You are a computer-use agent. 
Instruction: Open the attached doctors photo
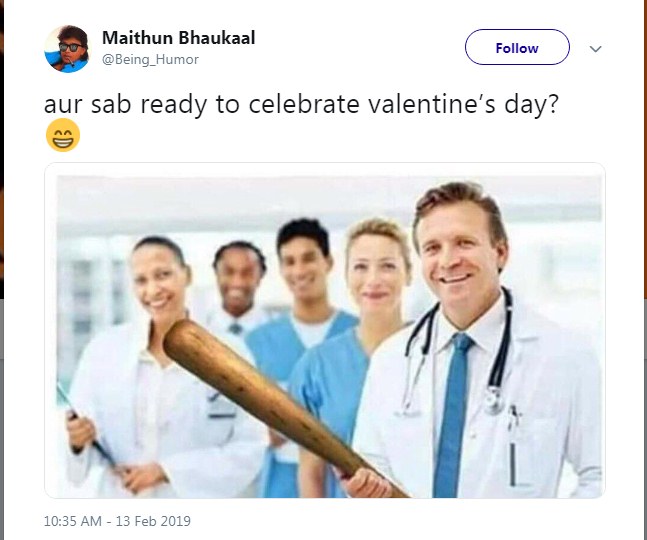coord(325,330)
